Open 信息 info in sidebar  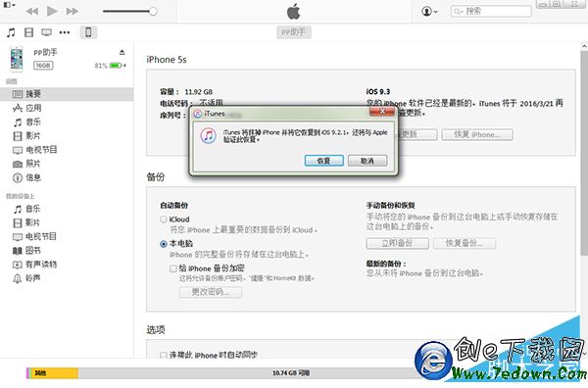(x=67, y=177)
